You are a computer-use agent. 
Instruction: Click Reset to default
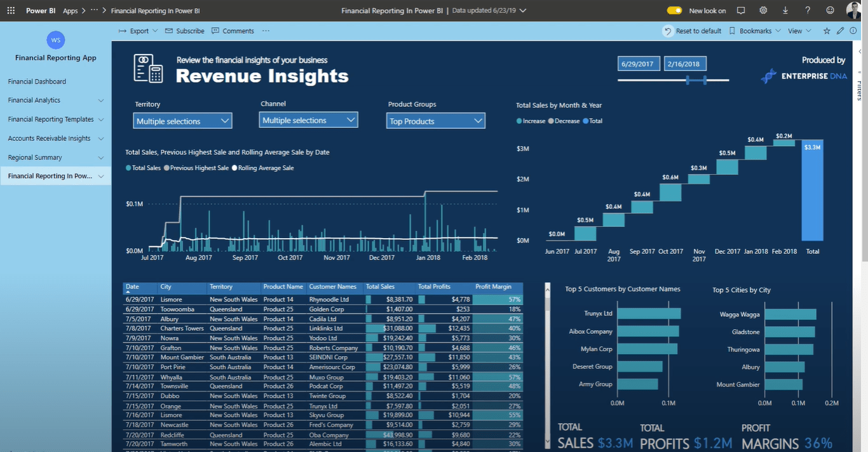point(693,31)
